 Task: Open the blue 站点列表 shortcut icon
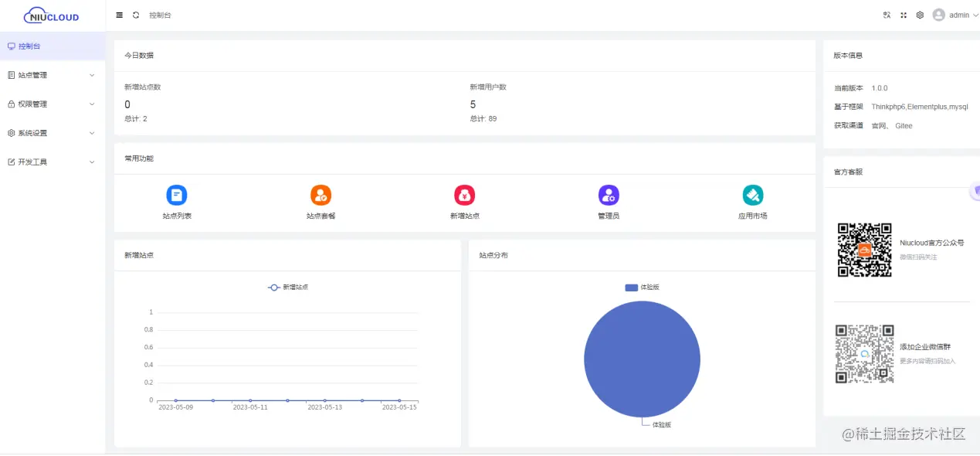[x=177, y=195]
